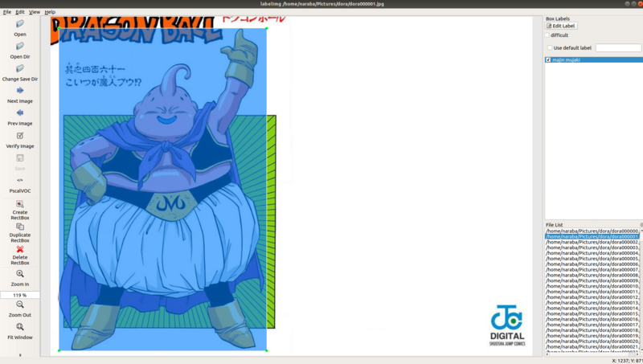Click the File List panel float button
The height and width of the screenshot is (364, 643).
pyautogui.click(x=641, y=225)
